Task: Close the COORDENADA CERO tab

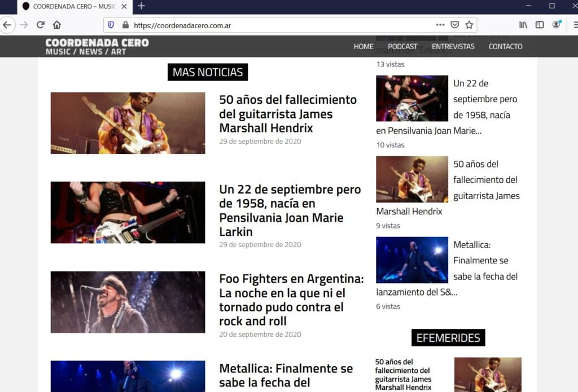Action: click(x=124, y=6)
